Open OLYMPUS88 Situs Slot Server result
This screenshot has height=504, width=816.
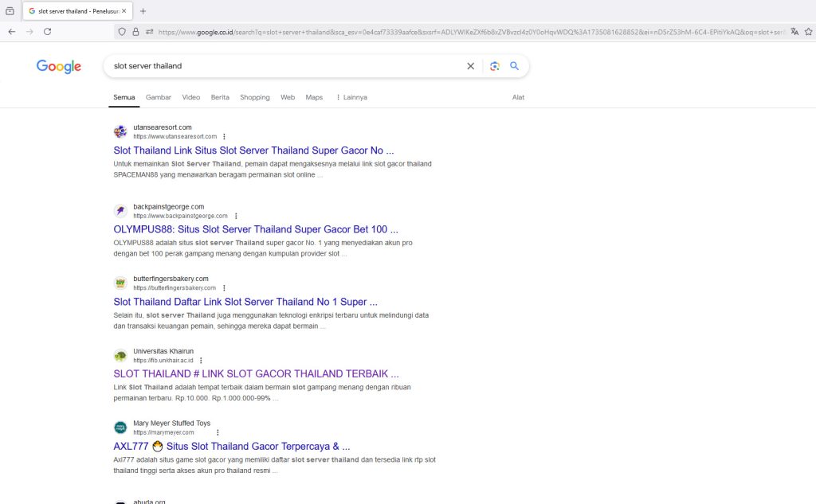(256, 229)
